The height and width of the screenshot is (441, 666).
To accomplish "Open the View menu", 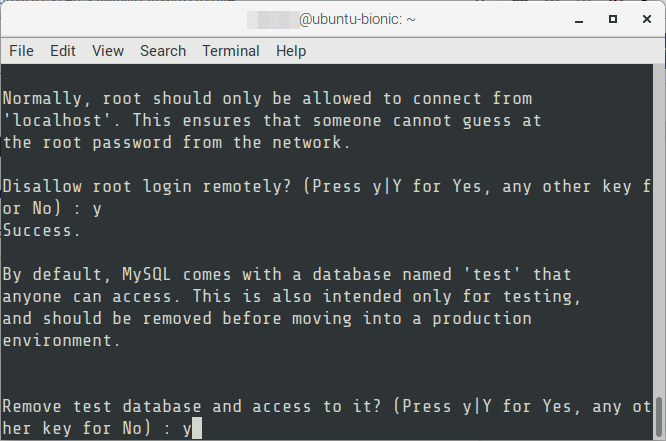I will coord(108,51).
